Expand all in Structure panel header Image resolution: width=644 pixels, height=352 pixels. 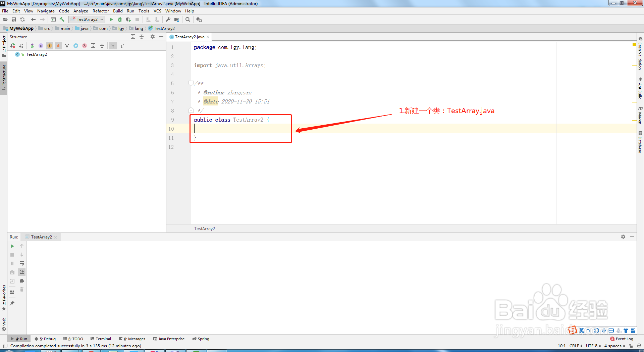133,37
